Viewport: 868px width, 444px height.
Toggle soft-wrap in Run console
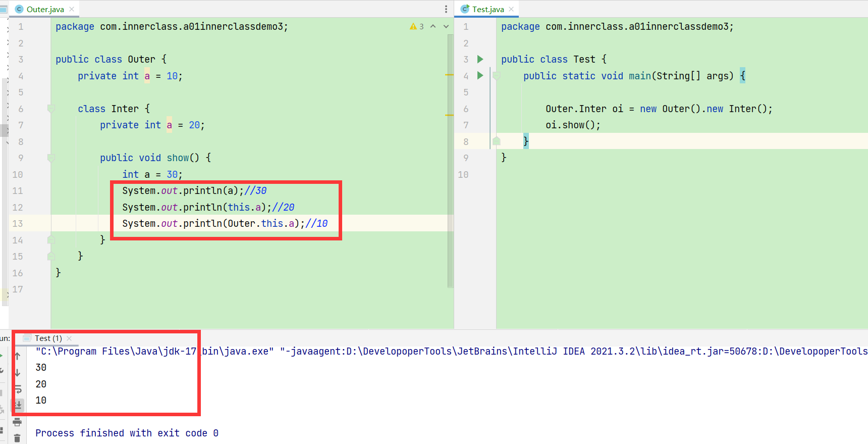pyautogui.click(x=18, y=389)
